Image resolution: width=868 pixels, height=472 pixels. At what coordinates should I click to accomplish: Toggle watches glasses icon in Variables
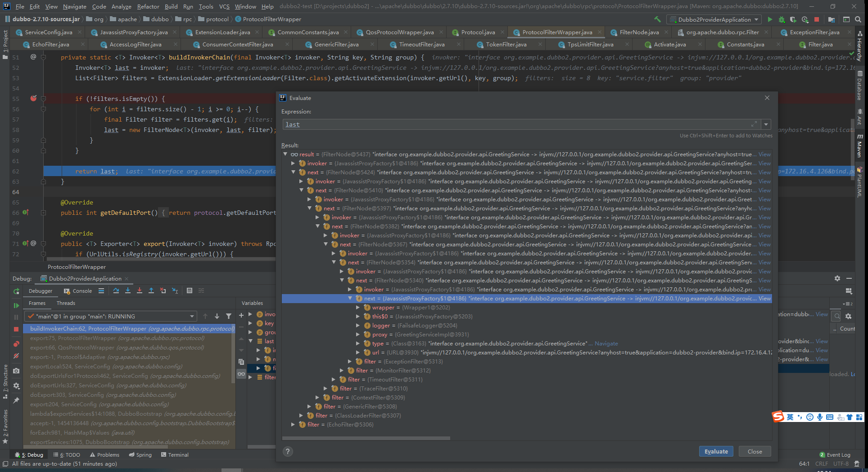[241, 374]
